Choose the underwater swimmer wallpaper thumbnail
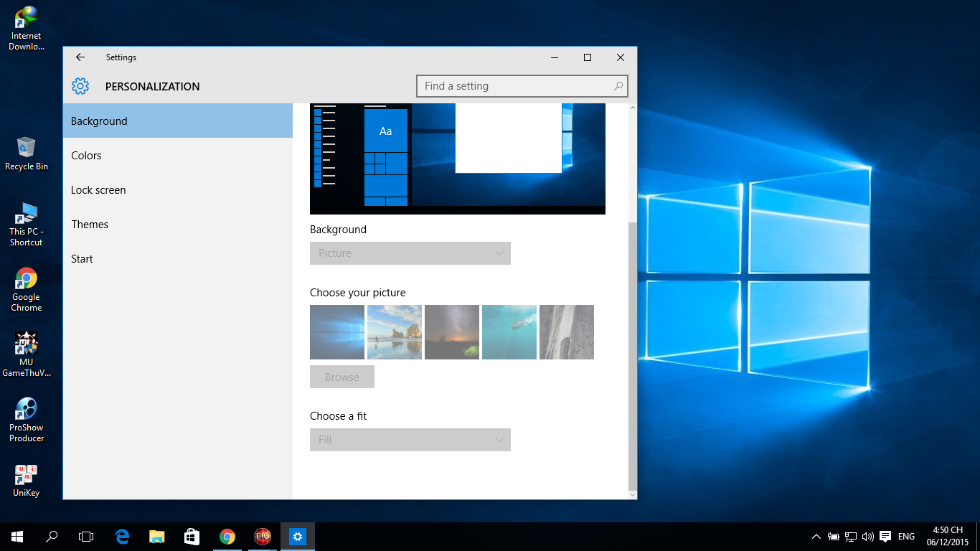Image resolution: width=980 pixels, height=551 pixels. 509,332
